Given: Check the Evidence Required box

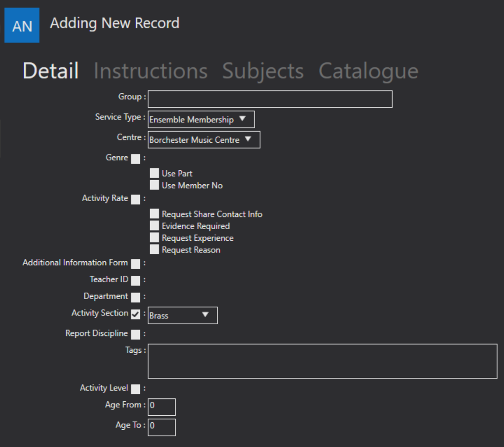Looking at the screenshot, I should pos(154,225).
